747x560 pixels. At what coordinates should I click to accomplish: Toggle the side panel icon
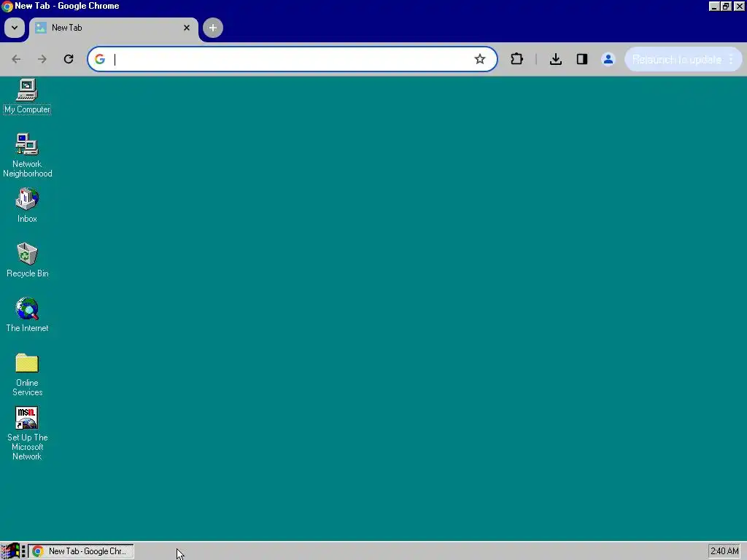[581, 59]
